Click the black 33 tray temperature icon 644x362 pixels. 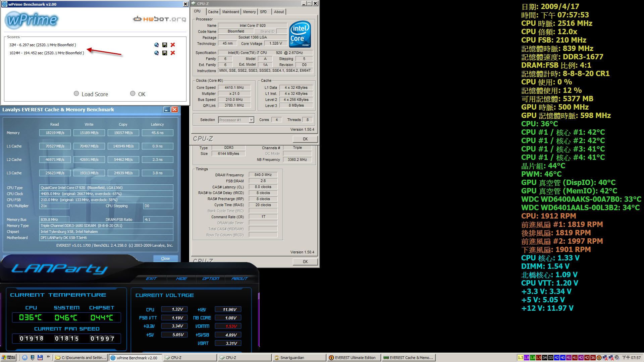[551, 358]
